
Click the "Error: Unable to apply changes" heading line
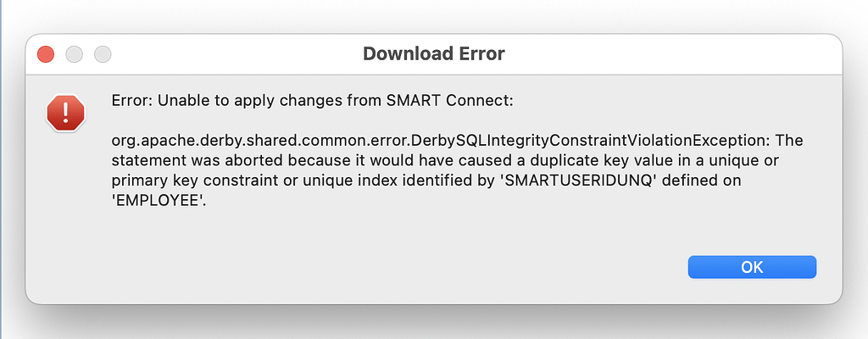coord(313,102)
